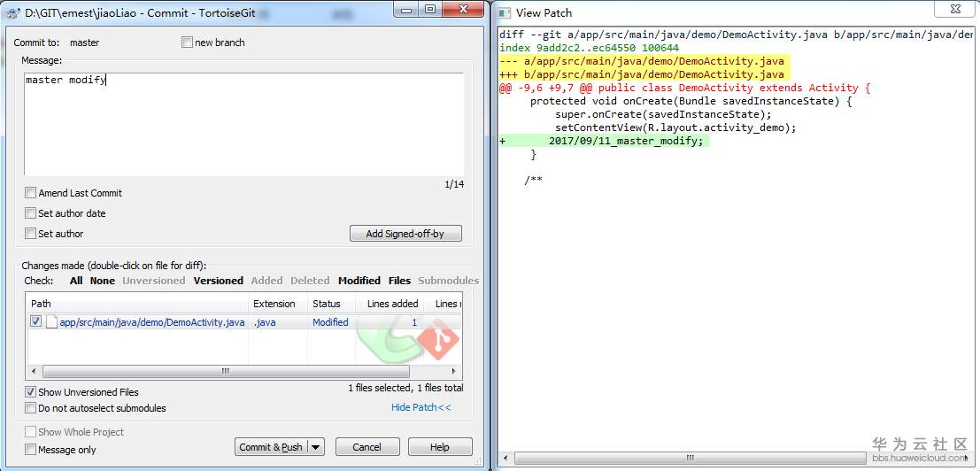Sort by Lines added column header
This screenshot has height=471, width=980.
pos(390,304)
